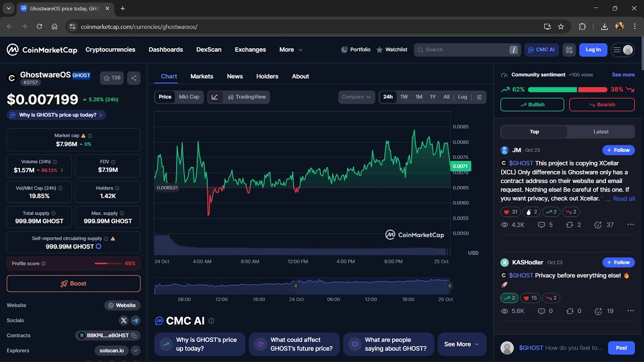Add GhostwareOS to watchlist via star button
The width and height of the screenshot is (644, 362).
click(112, 78)
